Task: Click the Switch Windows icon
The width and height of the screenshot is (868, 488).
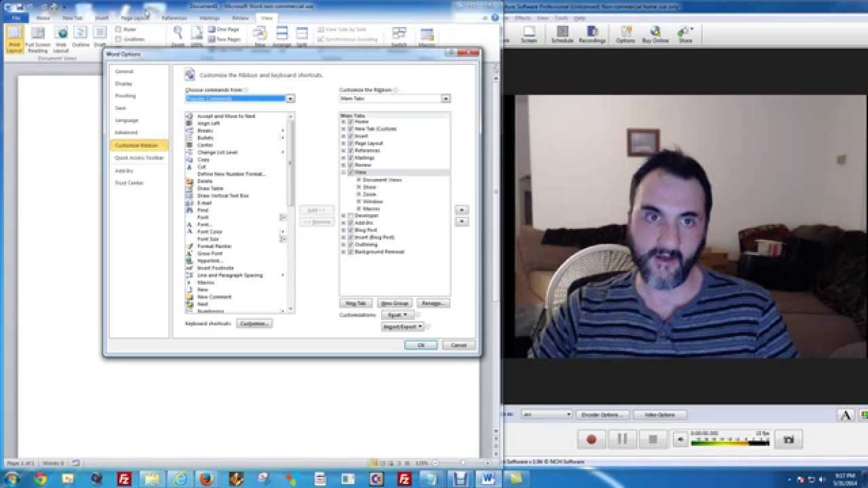Action: tap(399, 35)
